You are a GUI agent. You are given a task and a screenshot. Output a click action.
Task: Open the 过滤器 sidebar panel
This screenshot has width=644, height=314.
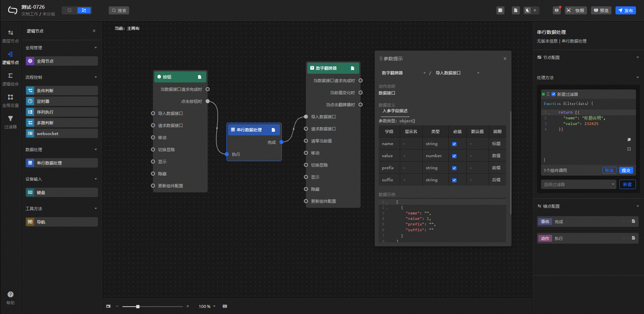click(x=10, y=122)
